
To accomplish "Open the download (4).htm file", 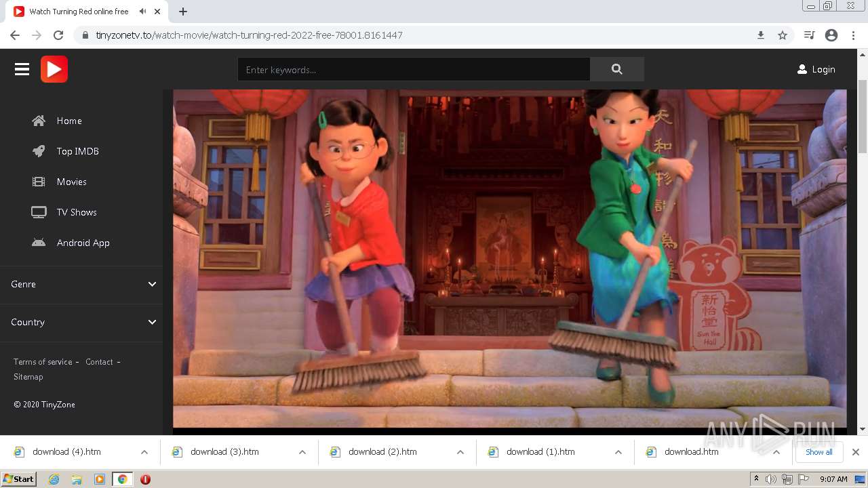I will pyautogui.click(x=66, y=452).
